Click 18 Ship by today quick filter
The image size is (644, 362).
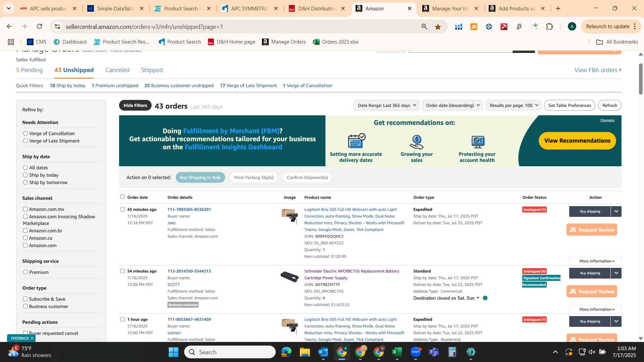click(x=67, y=85)
